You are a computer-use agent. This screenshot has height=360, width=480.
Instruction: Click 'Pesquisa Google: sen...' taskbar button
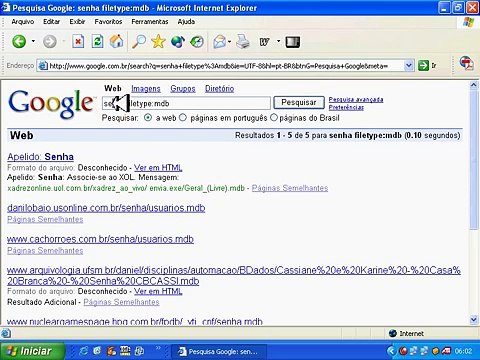tap(219, 351)
